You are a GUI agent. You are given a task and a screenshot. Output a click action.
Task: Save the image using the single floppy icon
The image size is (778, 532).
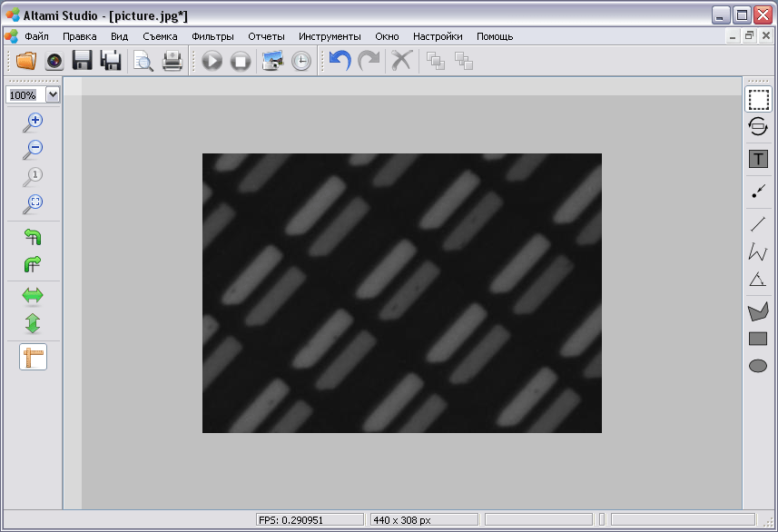(x=83, y=61)
